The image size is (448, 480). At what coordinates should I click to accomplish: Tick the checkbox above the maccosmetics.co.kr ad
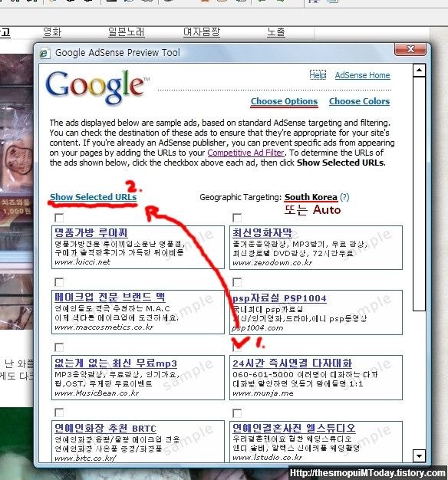point(59,282)
